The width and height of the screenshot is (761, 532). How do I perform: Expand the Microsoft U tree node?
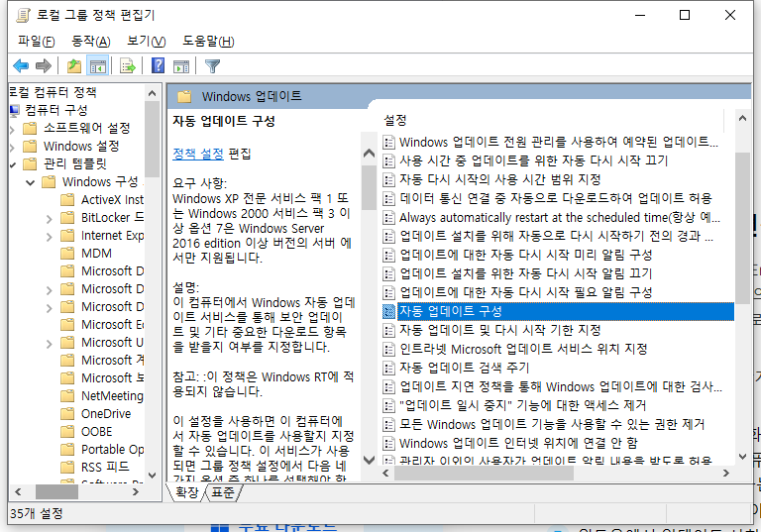[x=49, y=344]
